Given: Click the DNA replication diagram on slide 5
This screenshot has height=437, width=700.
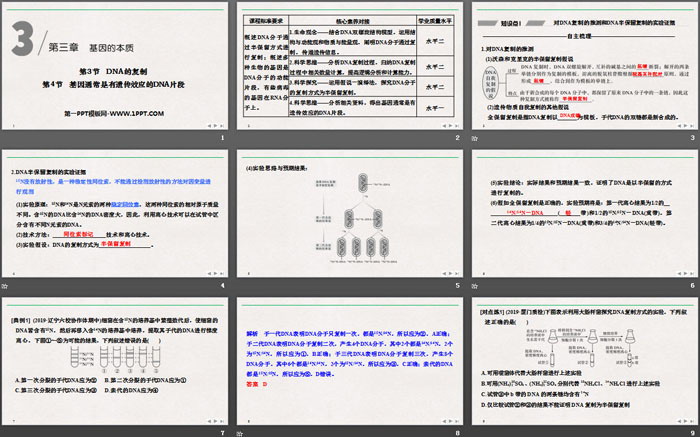Looking at the screenshot, I should pos(357,218).
